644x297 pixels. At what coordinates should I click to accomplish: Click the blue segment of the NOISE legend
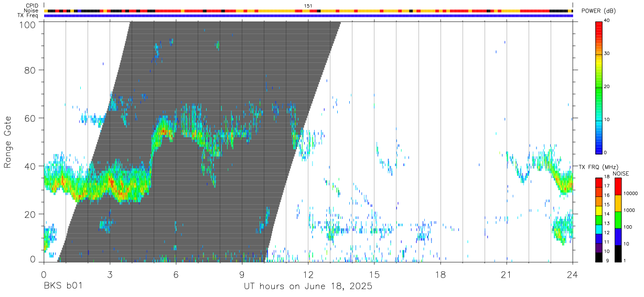(618, 236)
